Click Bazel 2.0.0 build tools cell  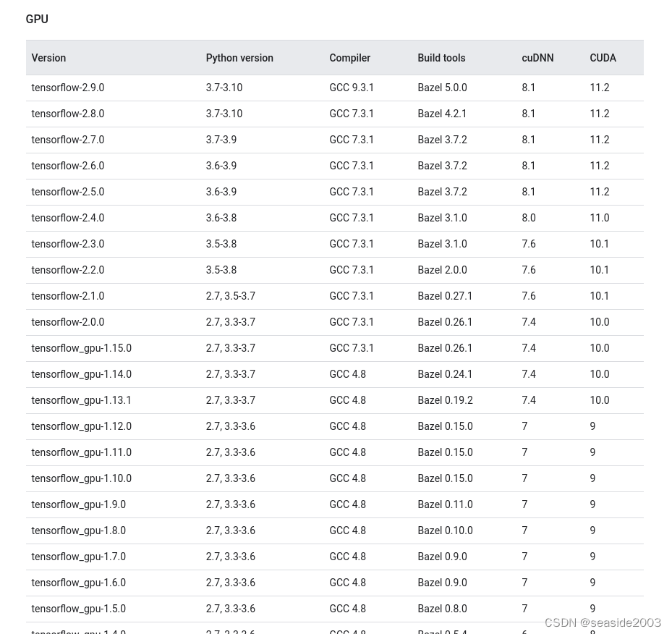click(442, 270)
